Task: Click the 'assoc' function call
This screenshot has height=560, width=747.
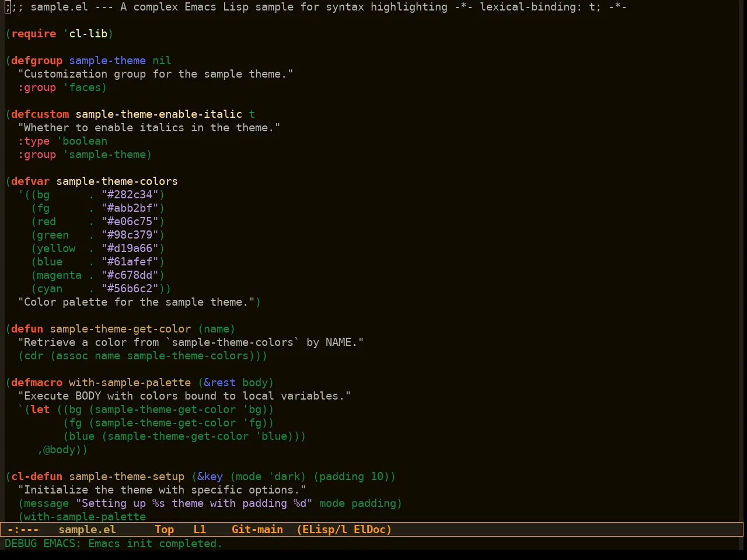Action: 72,356
